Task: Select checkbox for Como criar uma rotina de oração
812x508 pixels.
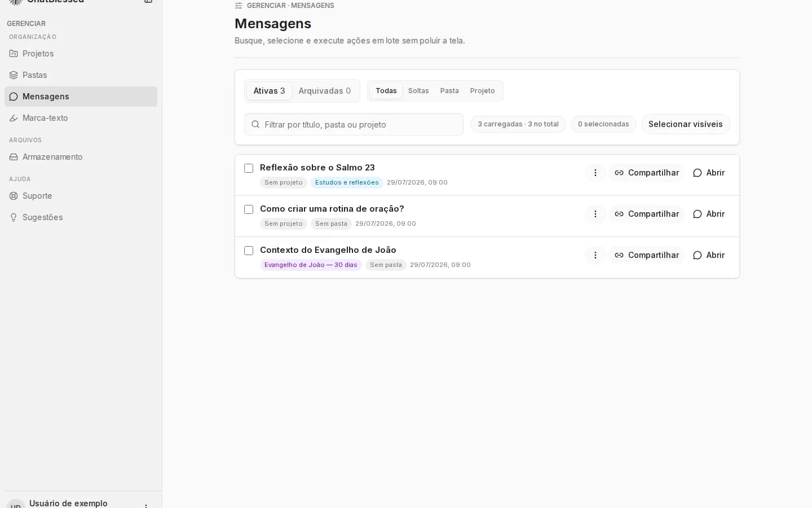Action: [249, 209]
